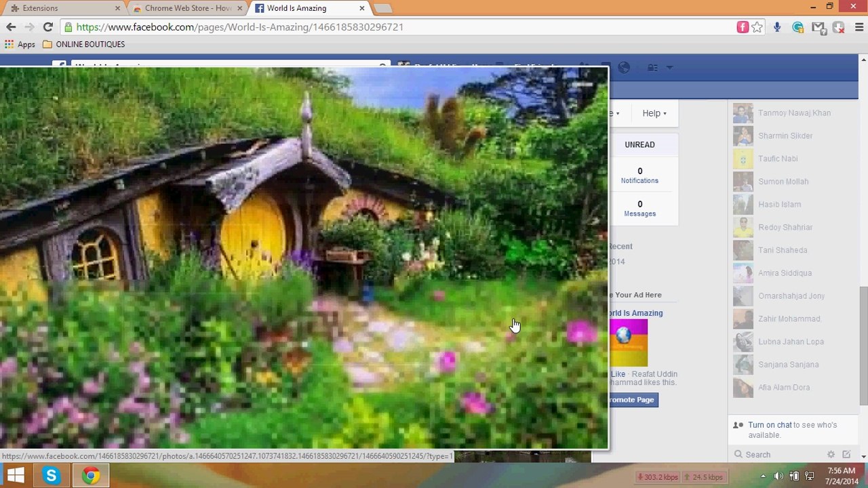Open Skype from the taskbar
This screenshot has height=488, width=868.
(x=52, y=476)
